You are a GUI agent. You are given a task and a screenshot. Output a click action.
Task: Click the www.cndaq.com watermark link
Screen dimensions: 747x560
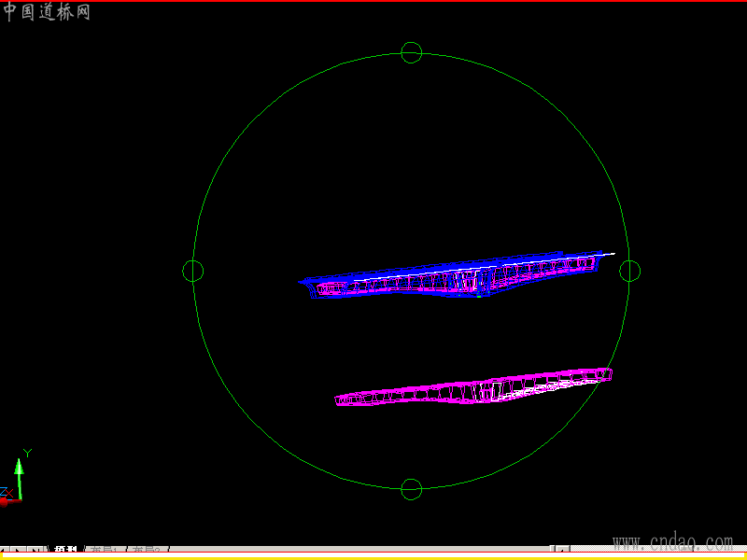click(672, 542)
